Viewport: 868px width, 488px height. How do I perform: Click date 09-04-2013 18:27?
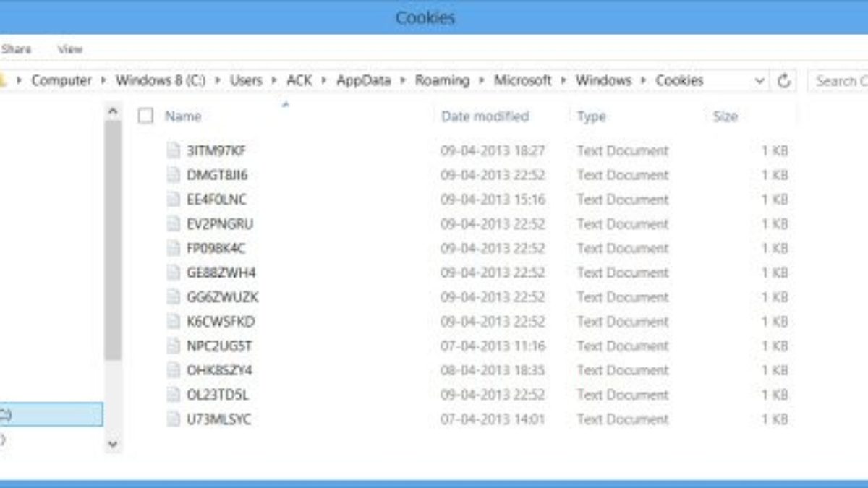coord(493,150)
